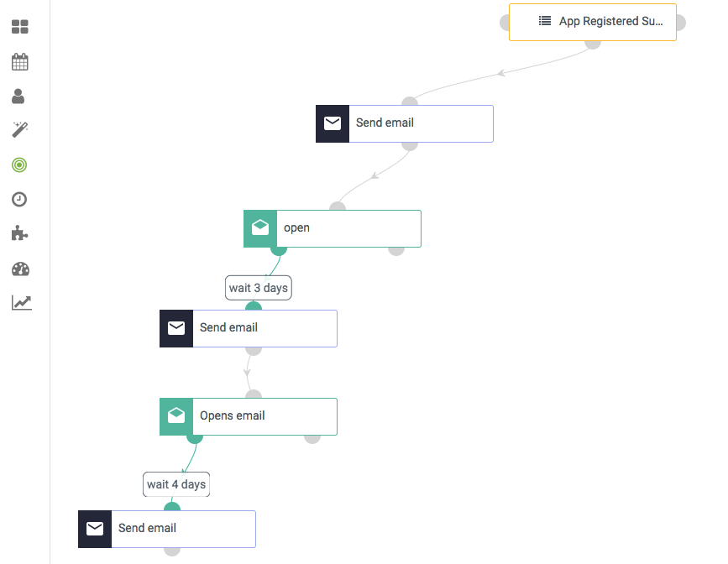Click bottom connector of App Registered source node
The width and height of the screenshot is (728, 564).
[593, 44]
